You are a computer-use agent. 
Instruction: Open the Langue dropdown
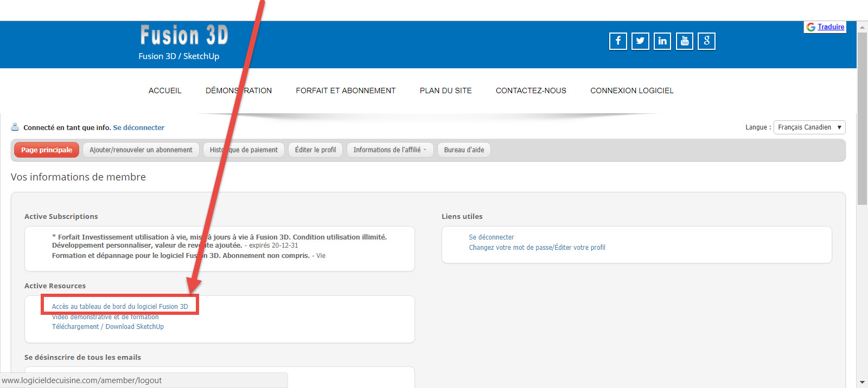809,127
